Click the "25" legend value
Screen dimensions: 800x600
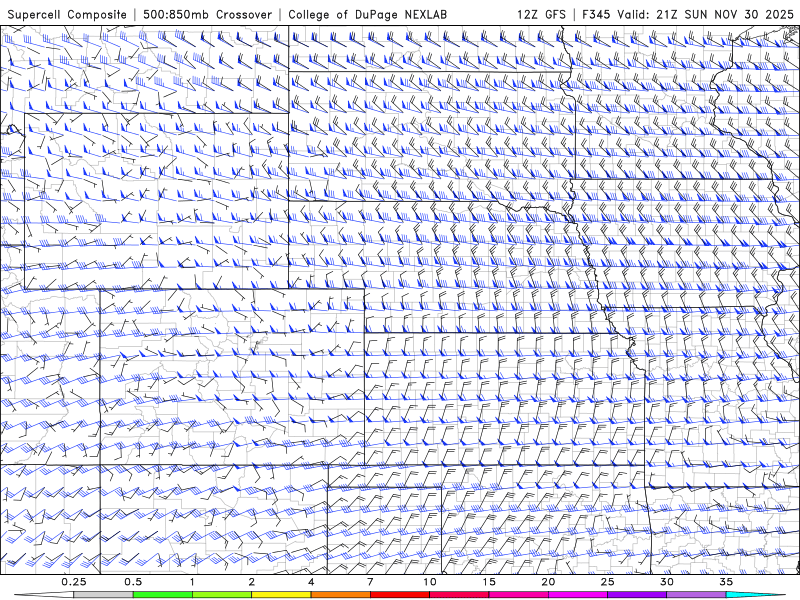tap(607, 582)
